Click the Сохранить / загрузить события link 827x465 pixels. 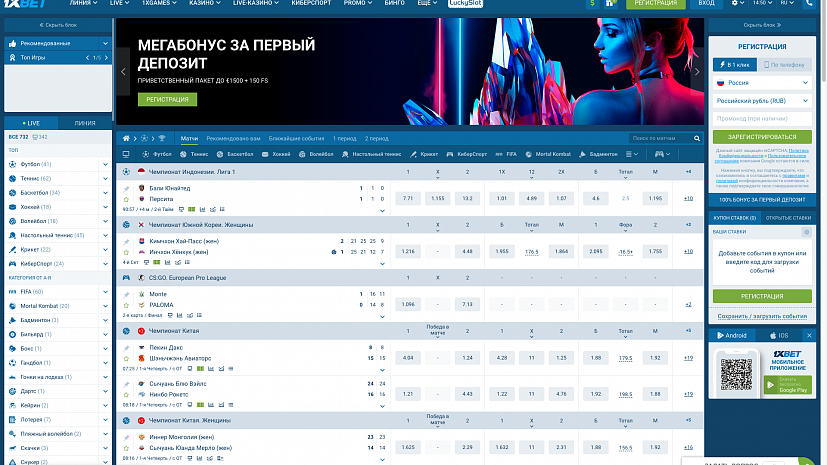tap(762, 316)
